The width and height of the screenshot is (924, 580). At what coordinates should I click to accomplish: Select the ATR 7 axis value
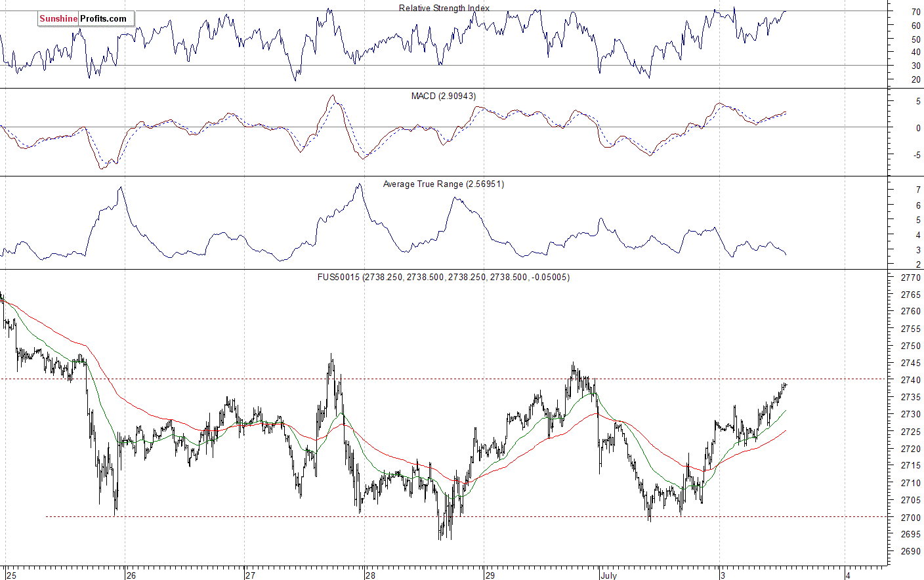tap(918, 190)
